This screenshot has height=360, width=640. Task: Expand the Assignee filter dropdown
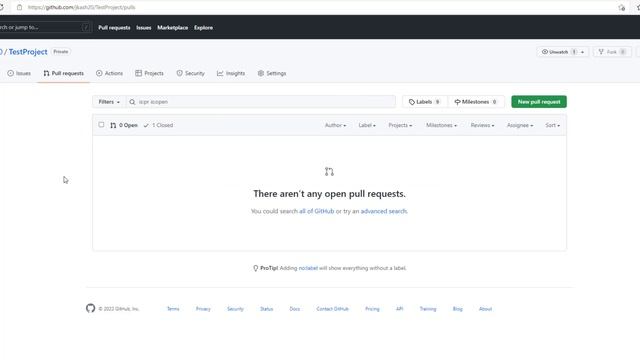click(520, 125)
